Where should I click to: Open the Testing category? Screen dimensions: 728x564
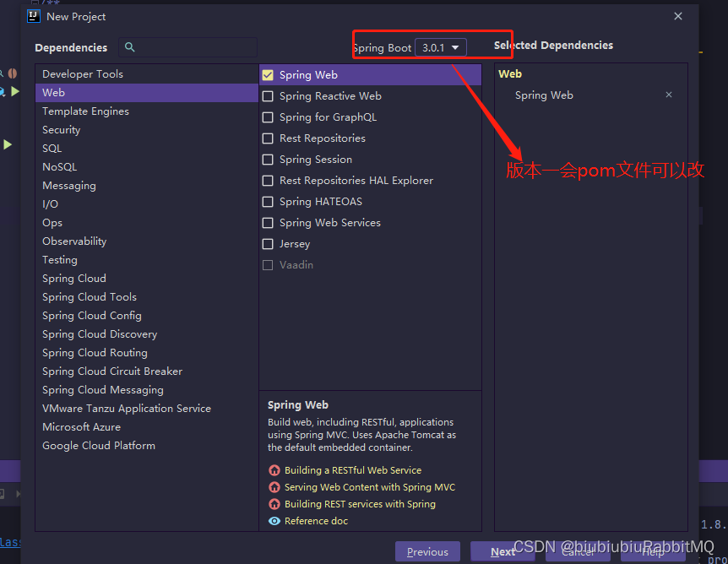pos(147,259)
